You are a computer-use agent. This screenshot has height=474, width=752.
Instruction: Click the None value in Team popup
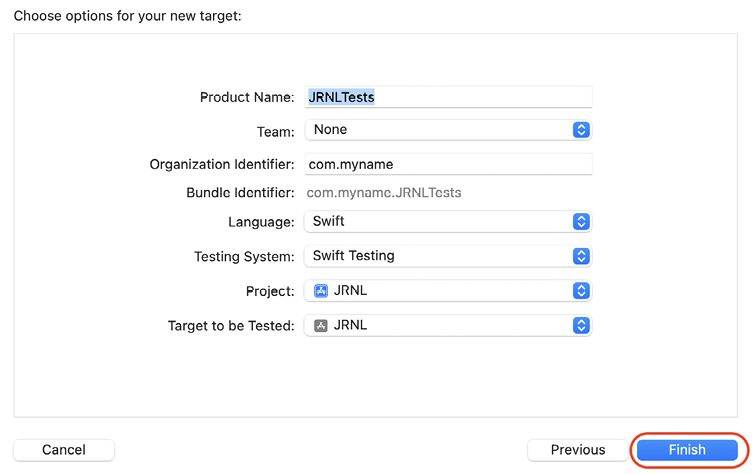click(x=330, y=130)
